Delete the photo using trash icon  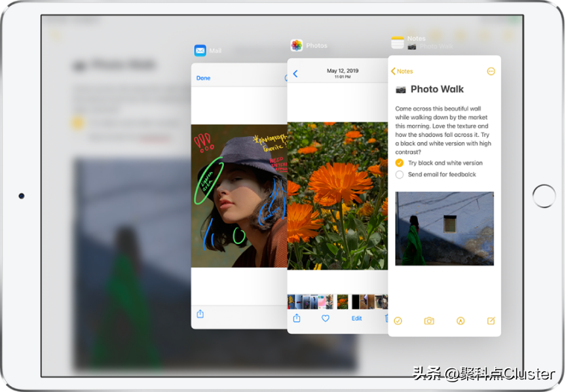click(x=387, y=319)
